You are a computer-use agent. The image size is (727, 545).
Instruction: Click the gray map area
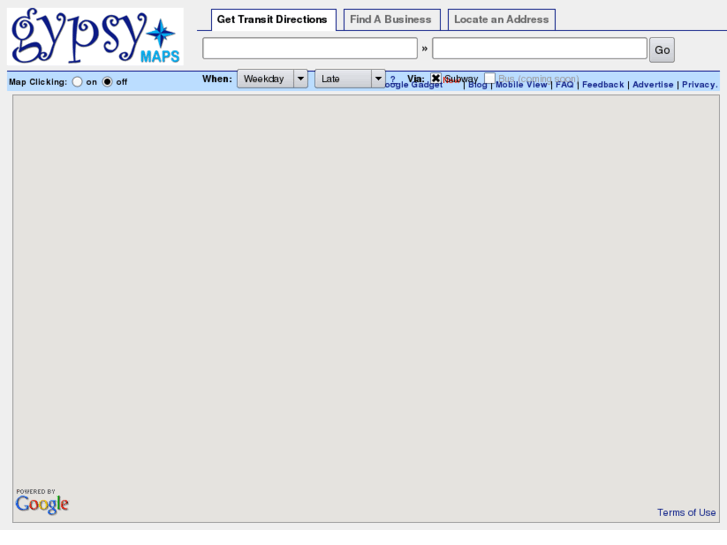[x=366, y=308]
